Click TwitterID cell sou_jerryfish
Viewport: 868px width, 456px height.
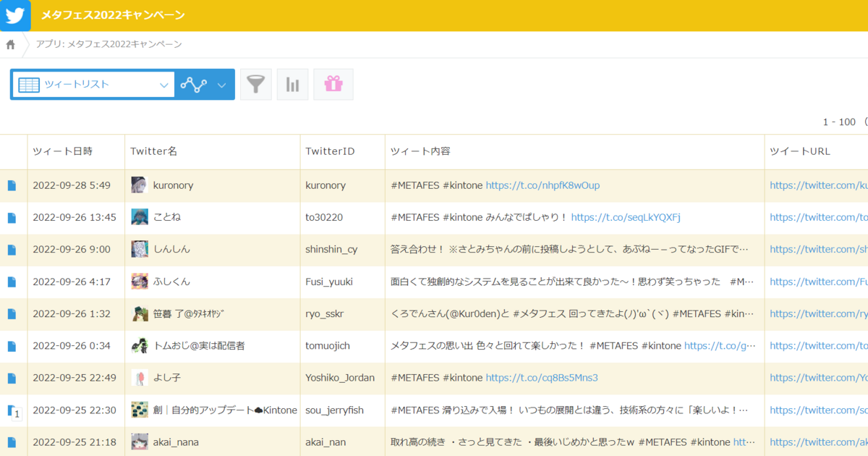334,410
